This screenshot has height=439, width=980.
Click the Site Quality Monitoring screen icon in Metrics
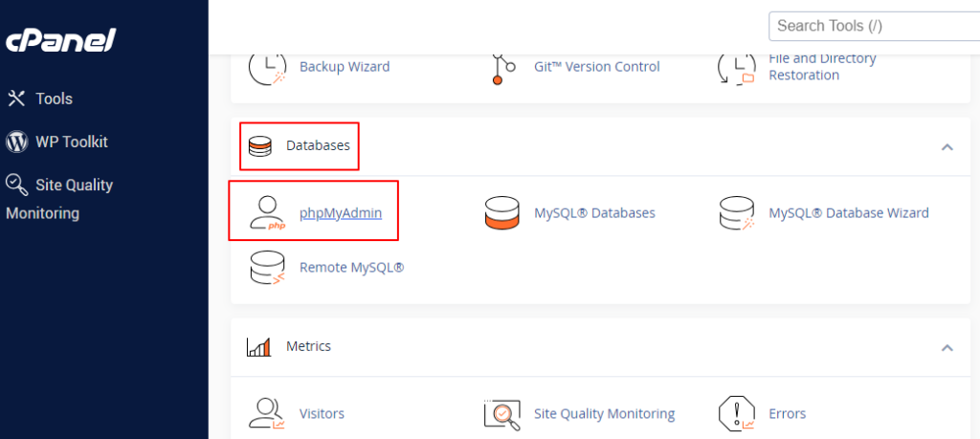[502, 413]
